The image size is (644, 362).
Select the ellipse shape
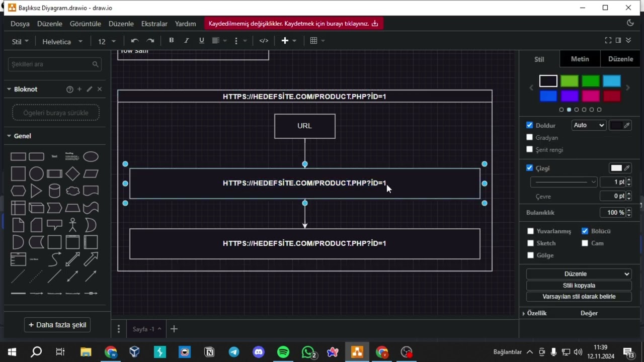click(x=91, y=157)
